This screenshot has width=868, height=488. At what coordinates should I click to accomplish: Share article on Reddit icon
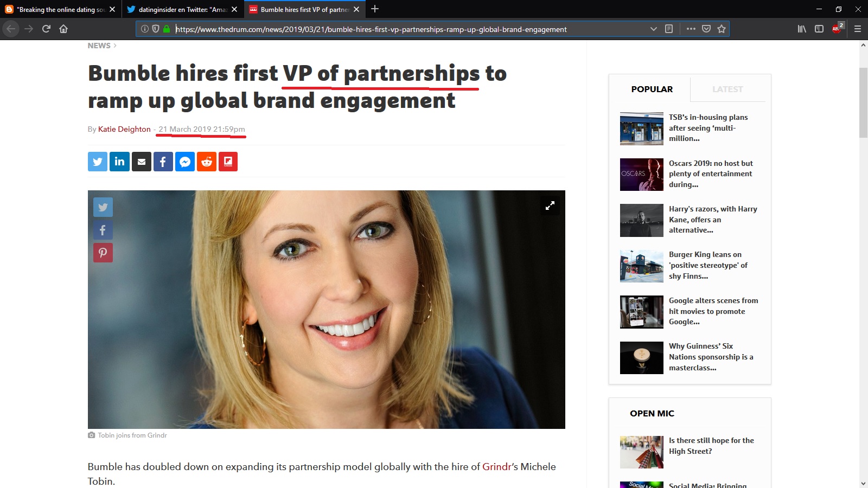click(207, 162)
